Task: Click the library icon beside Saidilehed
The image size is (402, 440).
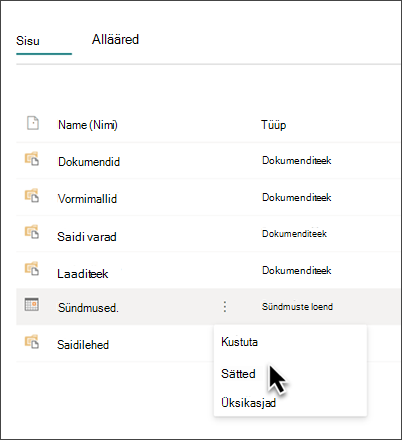Action: (x=32, y=342)
